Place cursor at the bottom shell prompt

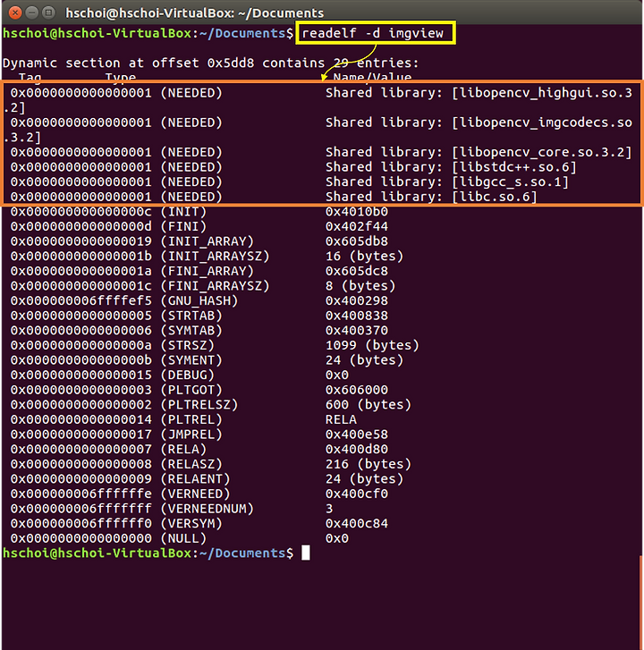click(x=306, y=553)
